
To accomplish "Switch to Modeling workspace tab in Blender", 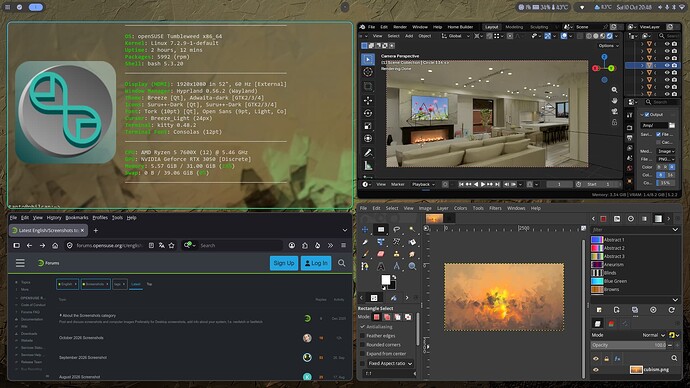I will tap(514, 27).
